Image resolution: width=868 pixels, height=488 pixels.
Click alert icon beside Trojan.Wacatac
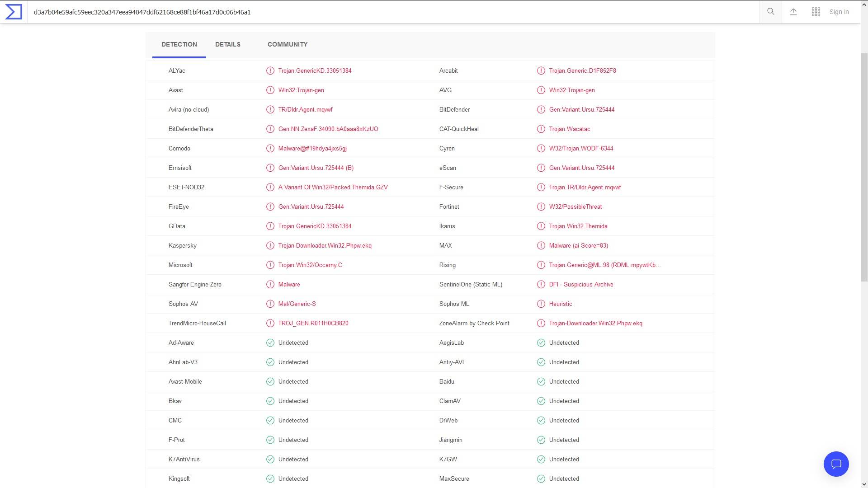point(541,129)
